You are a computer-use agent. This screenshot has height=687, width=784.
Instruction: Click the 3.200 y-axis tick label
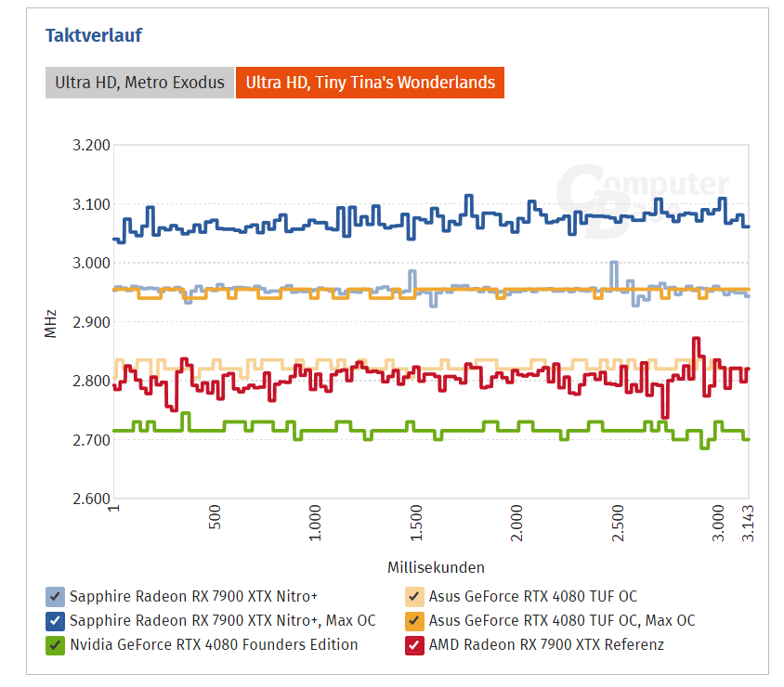click(91, 146)
